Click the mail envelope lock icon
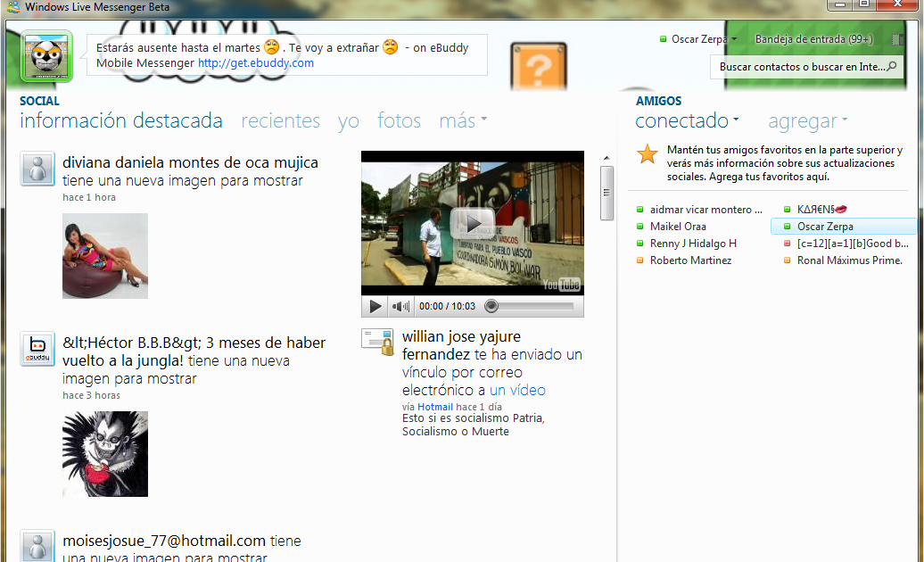 [378, 343]
